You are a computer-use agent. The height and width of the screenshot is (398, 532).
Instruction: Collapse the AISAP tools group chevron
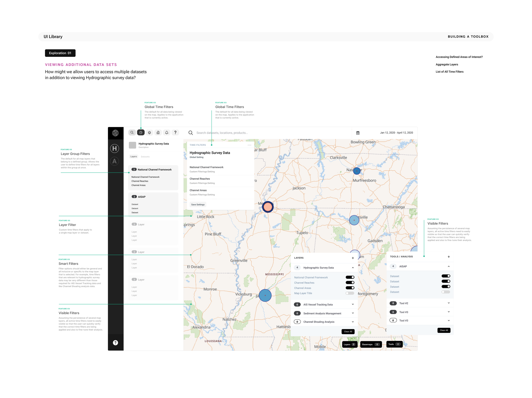click(x=449, y=266)
